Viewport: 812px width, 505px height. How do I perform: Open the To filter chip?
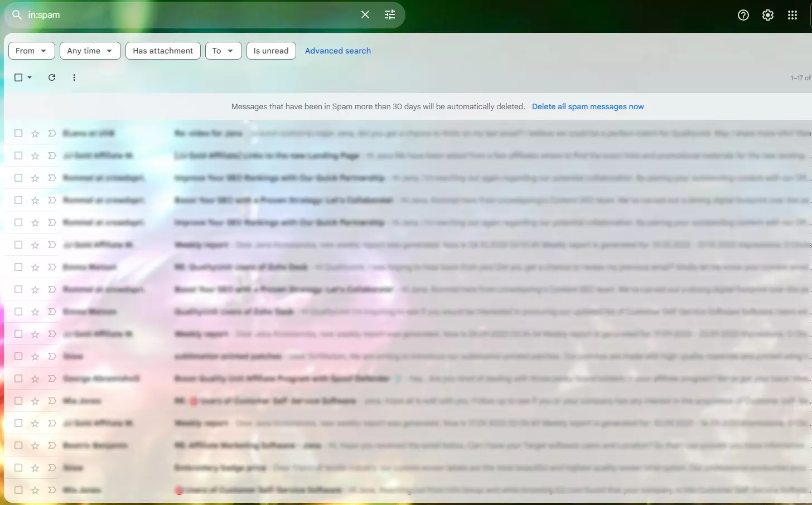(x=223, y=51)
